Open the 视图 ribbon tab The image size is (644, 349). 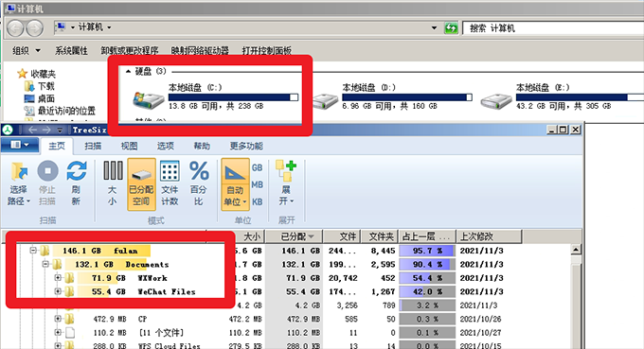[129, 146]
